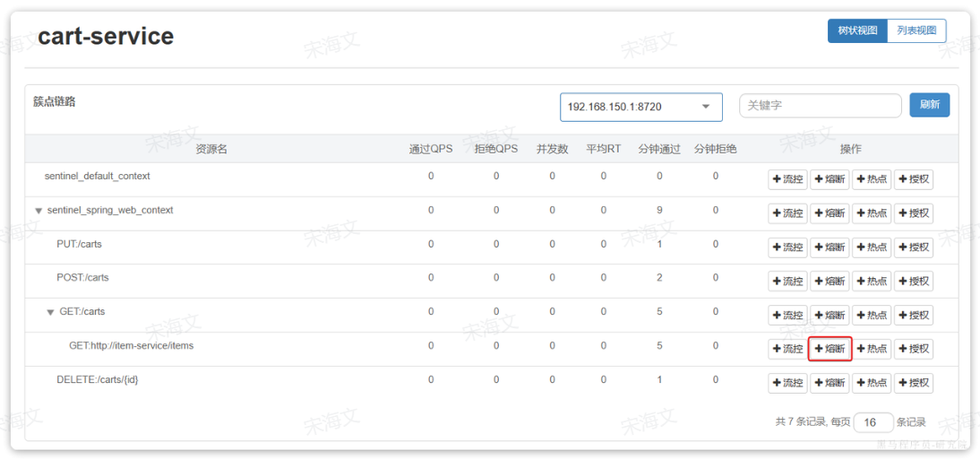980x460 pixels.
Task: Add 热点 rule for POST:/carts
Action: [x=872, y=281]
